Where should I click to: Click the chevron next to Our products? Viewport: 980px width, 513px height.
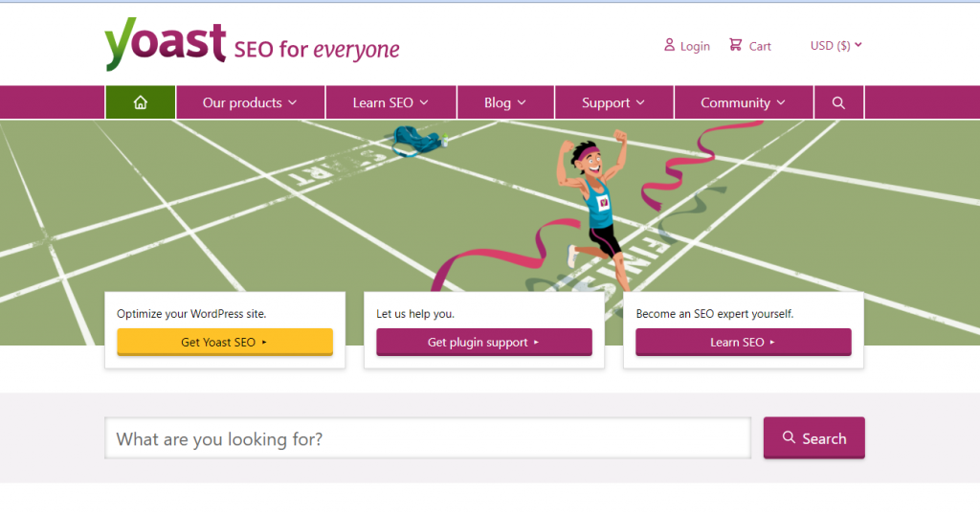(293, 102)
